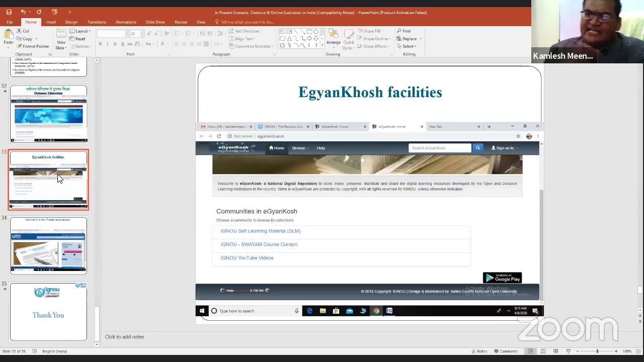
Task: Open the File tab
Action: [10, 22]
